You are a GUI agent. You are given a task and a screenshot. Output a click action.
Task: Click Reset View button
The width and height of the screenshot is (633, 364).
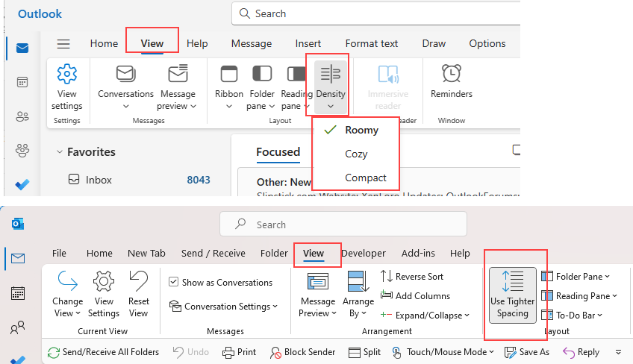tap(139, 294)
